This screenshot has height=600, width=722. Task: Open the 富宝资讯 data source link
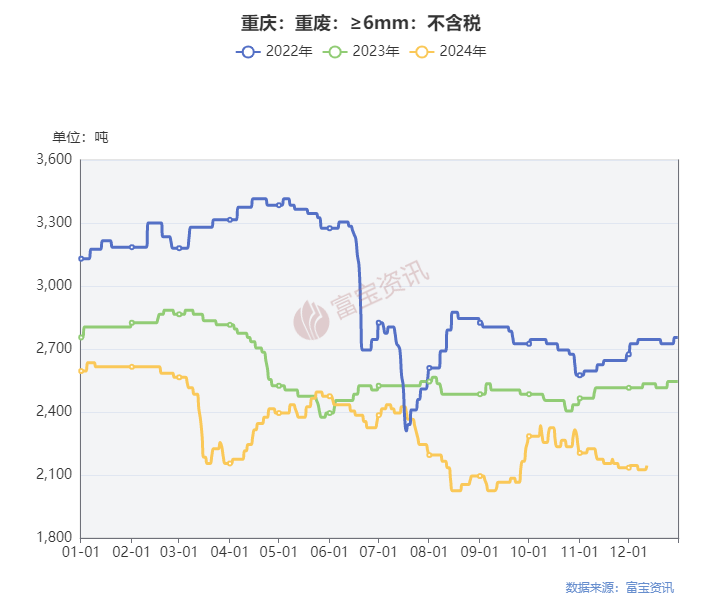(x=649, y=587)
